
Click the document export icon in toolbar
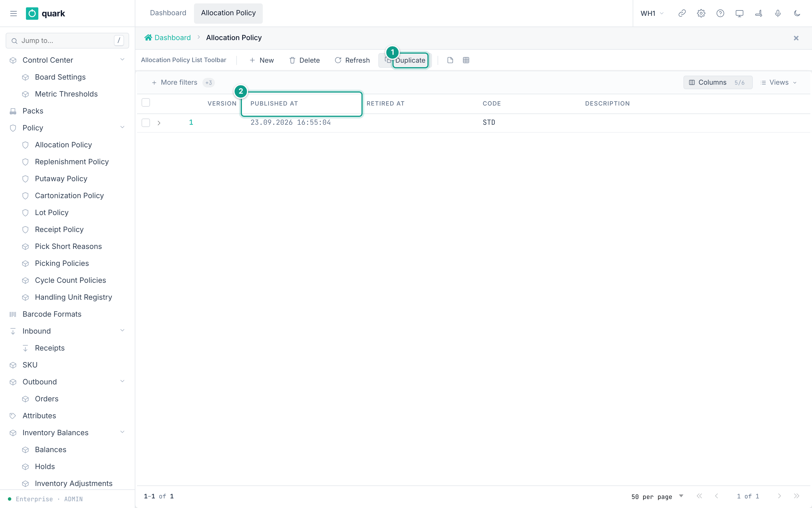(450, 60)
